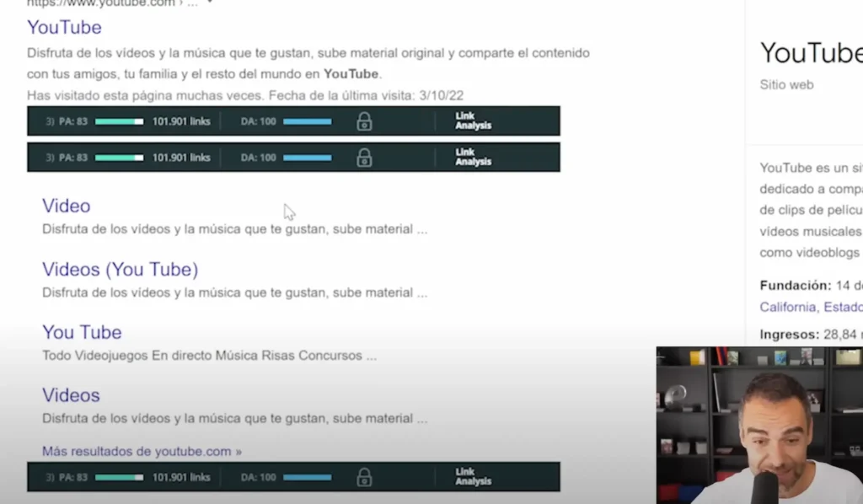This screenshot has width=863, height=504.
Task: Click DA progress bar in MozBar under last-visit line
Action: (307, 121)
